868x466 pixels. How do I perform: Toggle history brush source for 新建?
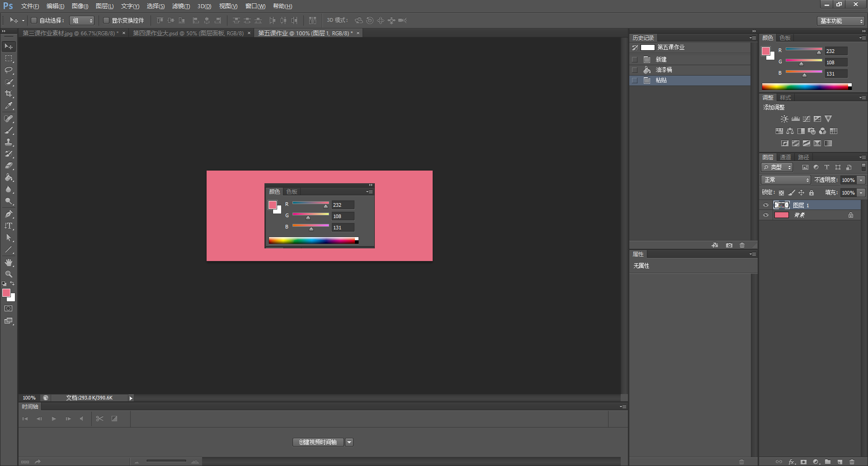click(635, 60)
